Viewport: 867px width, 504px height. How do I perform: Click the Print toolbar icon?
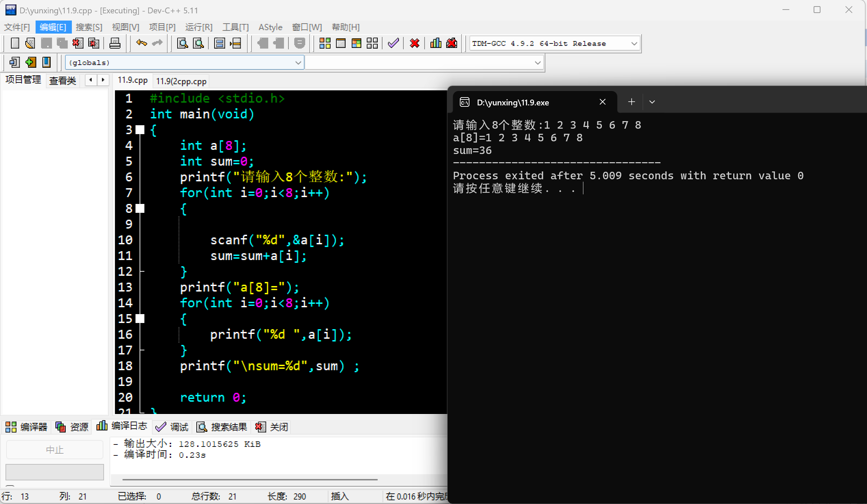coord(115,43)
